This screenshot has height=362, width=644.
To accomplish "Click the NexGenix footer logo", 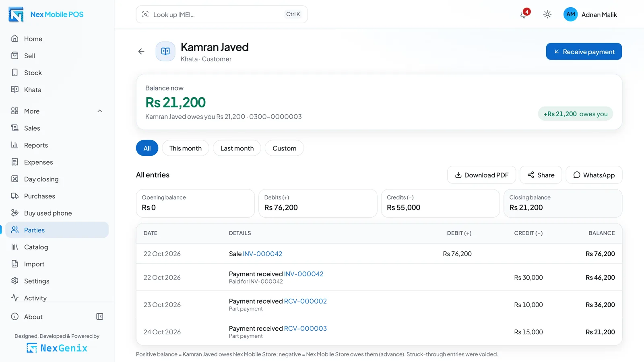I will 57,348.
